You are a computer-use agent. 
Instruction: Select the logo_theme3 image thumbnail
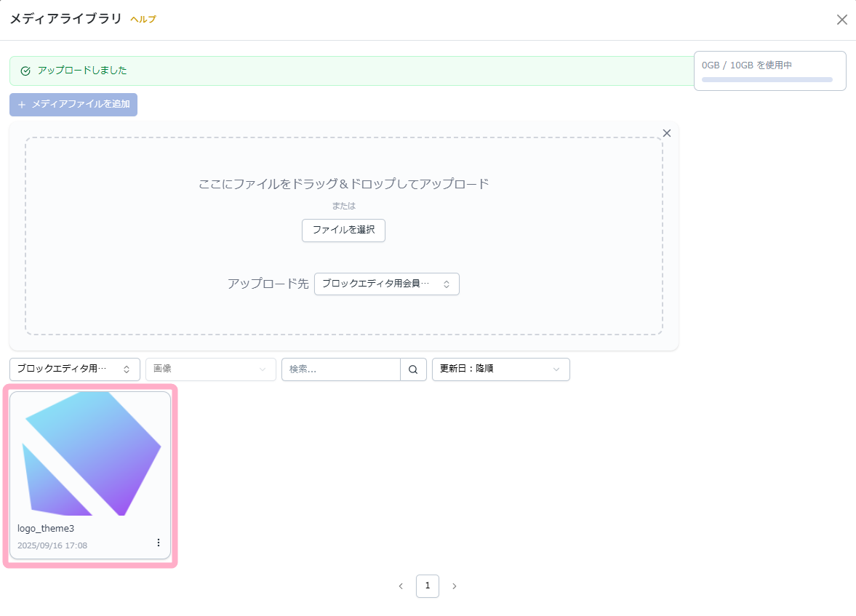(x=90, y=454)
